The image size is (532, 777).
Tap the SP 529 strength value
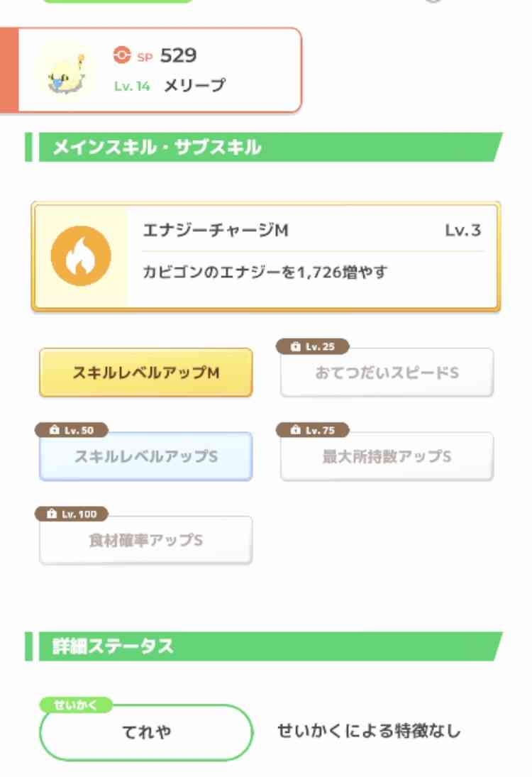click(x=178, y=55)
